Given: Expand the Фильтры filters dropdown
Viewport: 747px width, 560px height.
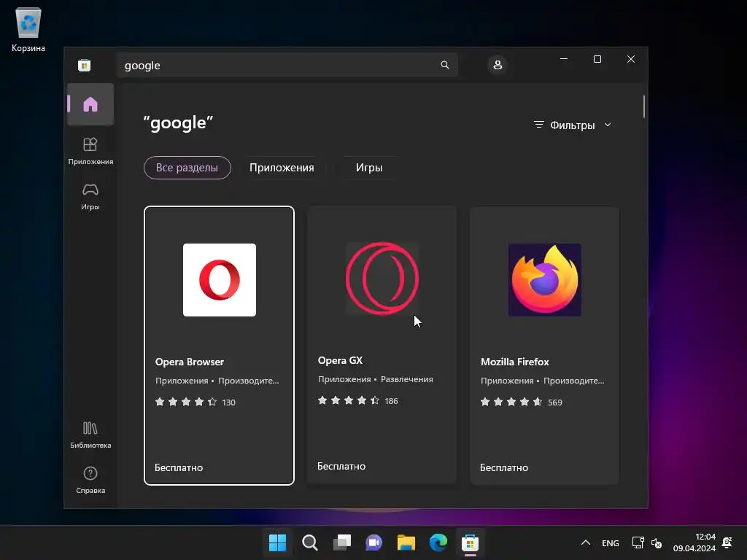Looking at the screenshot, I should pos(572,125).
